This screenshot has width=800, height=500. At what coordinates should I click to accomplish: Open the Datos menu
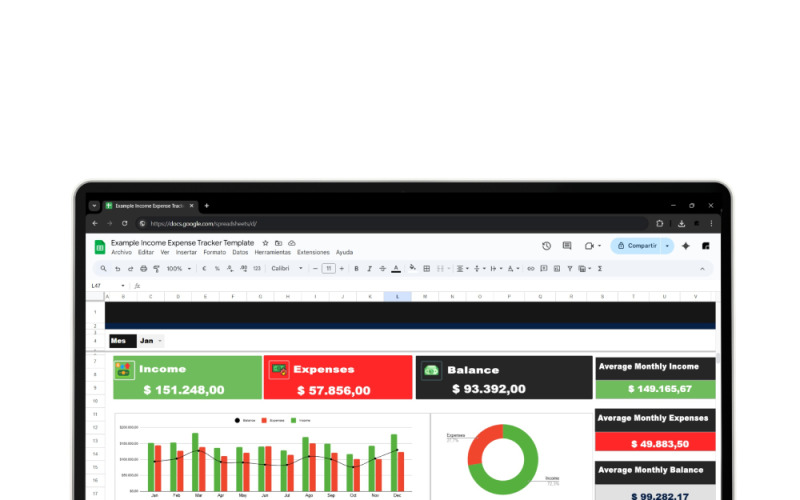240,253
